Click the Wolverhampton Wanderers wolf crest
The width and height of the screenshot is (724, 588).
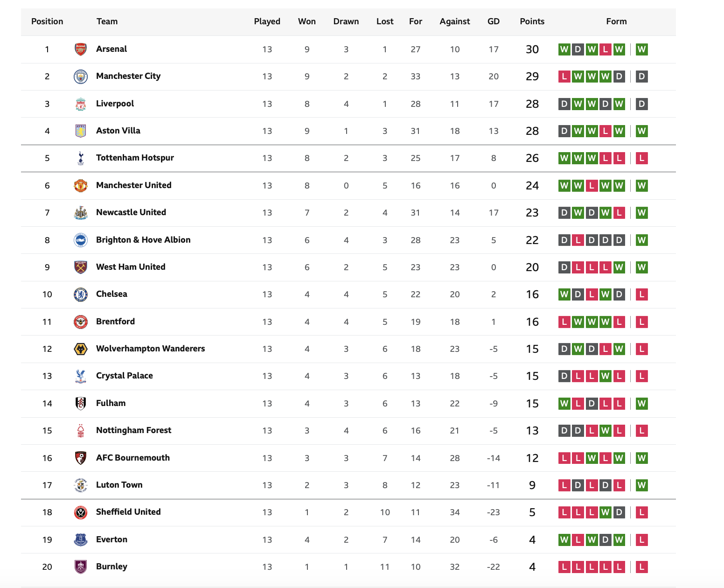coord(81,349)
